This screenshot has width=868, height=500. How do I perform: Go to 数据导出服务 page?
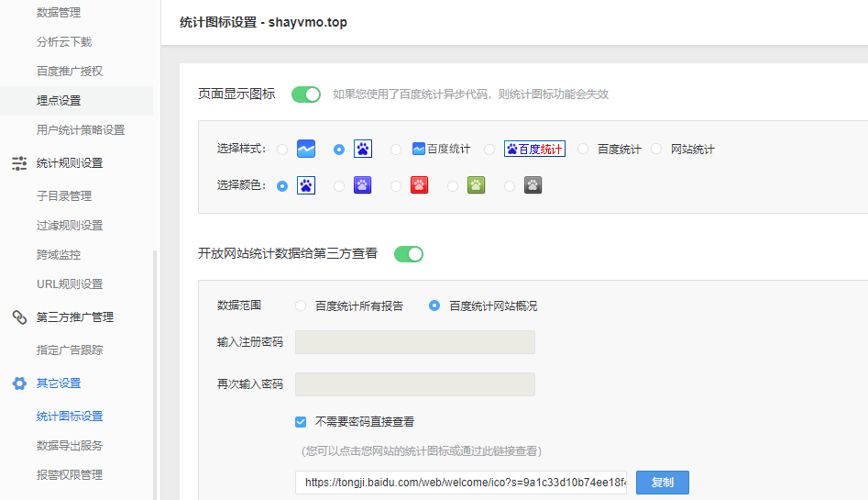coord(70,446)
